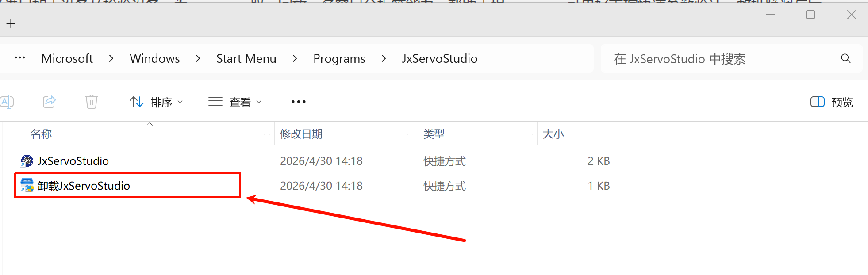Sort by the 修改日期 column header
This screenshot has width=868, height=275.
click(301, 134)
